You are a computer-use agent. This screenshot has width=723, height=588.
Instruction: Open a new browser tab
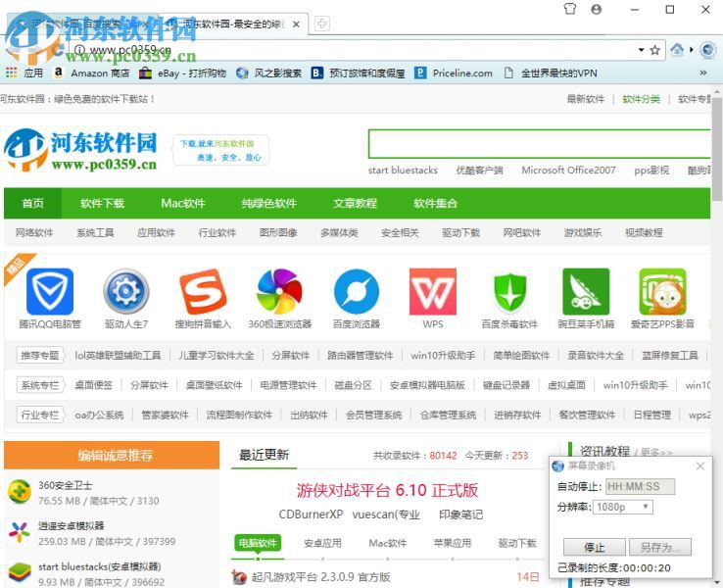(x=322, y=24)
